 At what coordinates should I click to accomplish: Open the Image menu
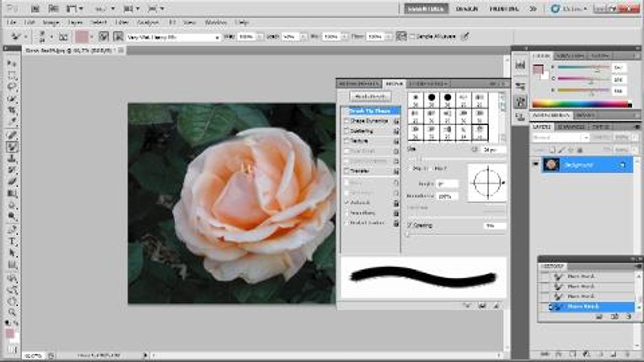[51, 23]
